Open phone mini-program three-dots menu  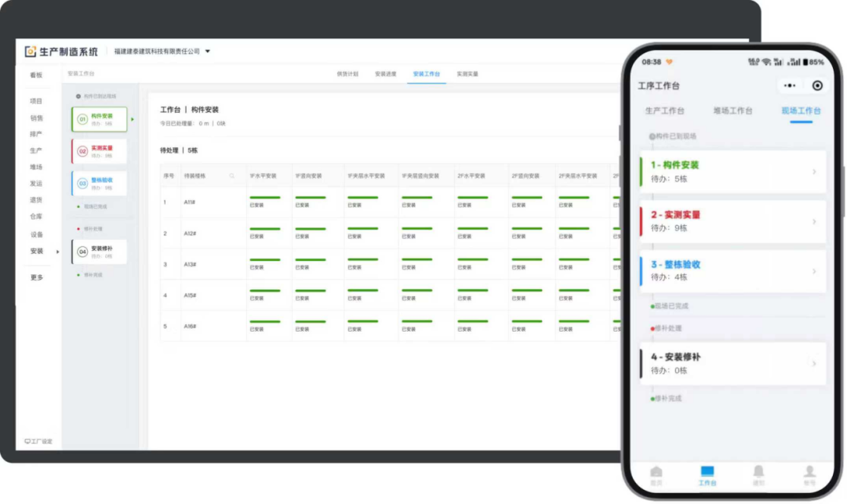pyautogui.click(x=790, y=85)
